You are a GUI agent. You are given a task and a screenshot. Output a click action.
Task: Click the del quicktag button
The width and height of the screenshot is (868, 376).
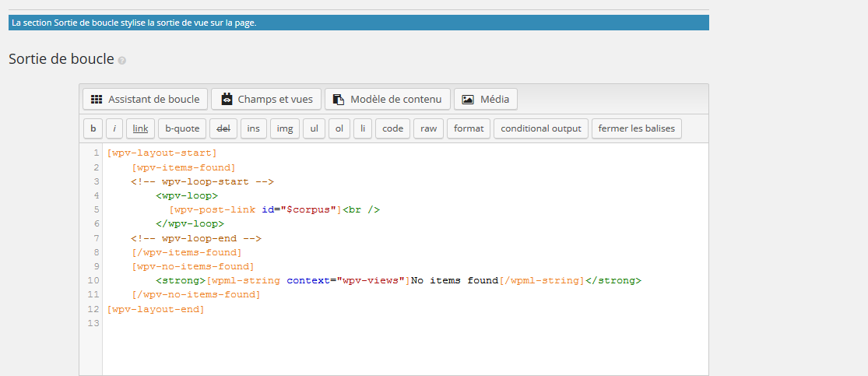coord(223,128)
